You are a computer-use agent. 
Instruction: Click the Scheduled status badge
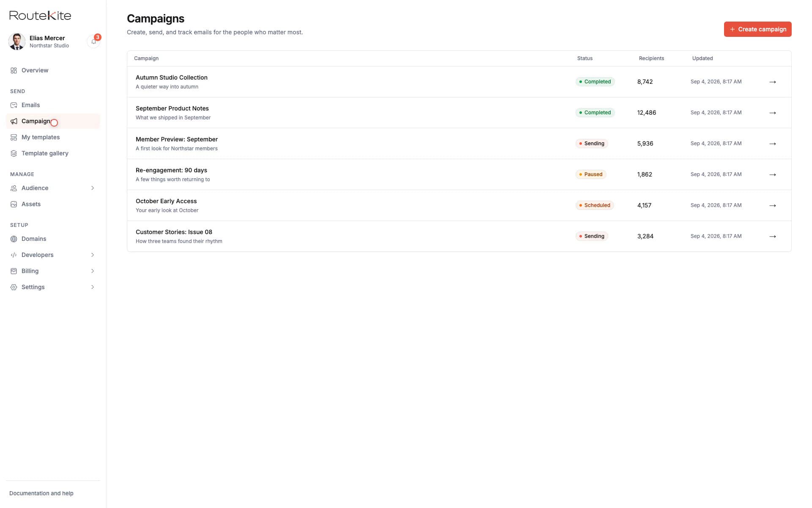595,205
